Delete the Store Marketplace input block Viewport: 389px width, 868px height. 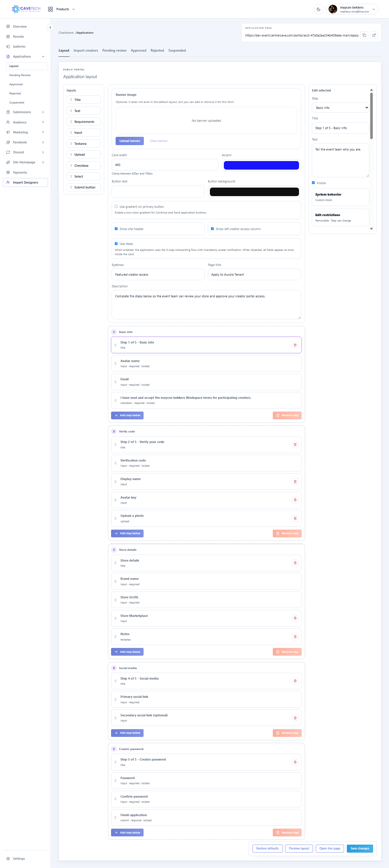tap(295, 618)
